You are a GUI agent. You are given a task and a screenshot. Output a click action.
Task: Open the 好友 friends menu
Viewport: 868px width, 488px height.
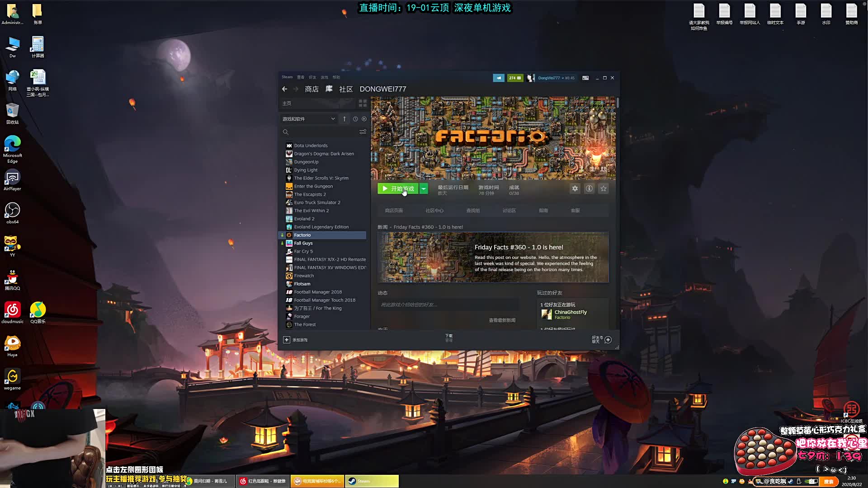(x=312, y=77)
